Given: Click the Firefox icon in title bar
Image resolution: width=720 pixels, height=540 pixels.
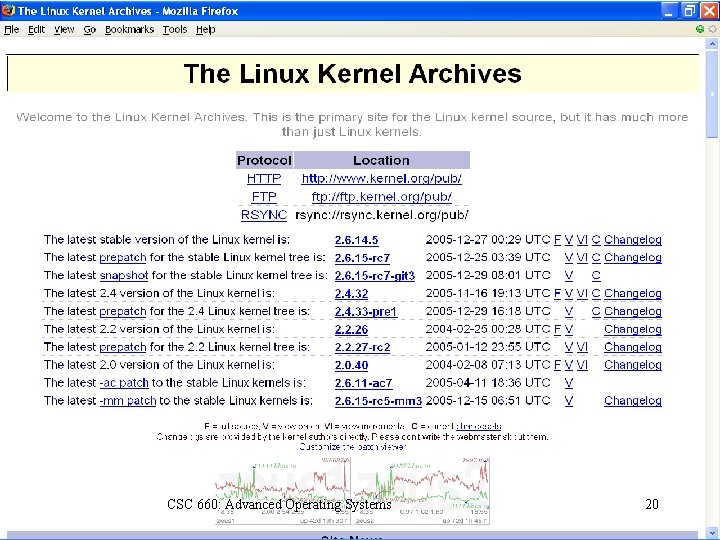Looking at the screenshot, I should 8,10.
